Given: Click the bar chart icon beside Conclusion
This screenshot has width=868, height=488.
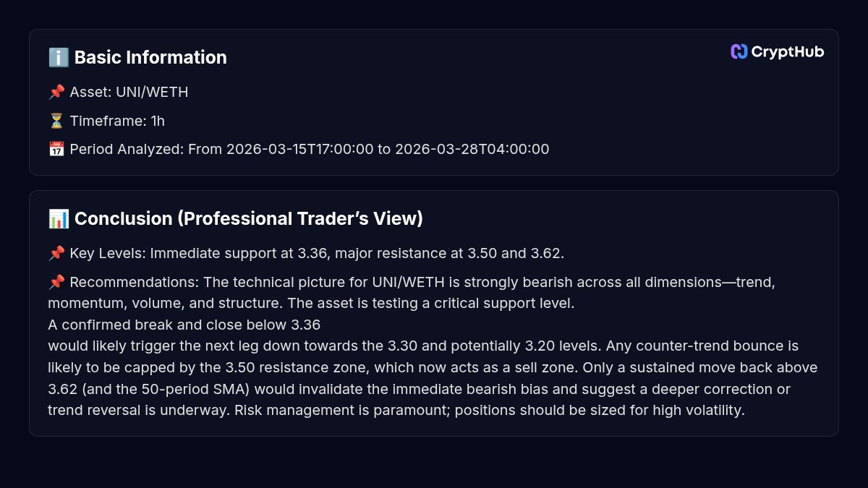Looking at the screenshot, I should 58,219.
